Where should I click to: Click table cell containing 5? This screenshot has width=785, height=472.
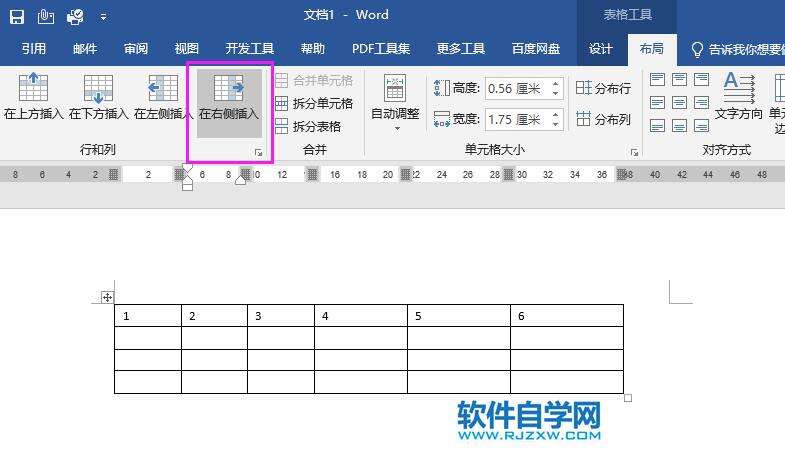(459, 316)
